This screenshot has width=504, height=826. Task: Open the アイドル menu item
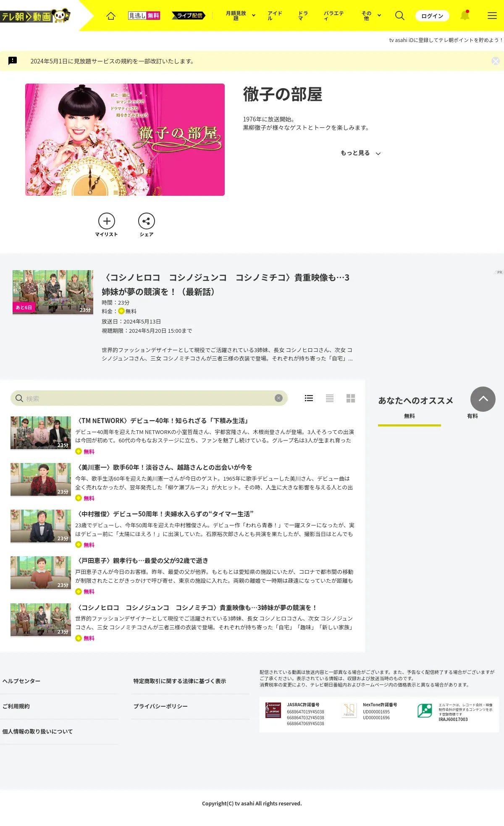(275, 16)
